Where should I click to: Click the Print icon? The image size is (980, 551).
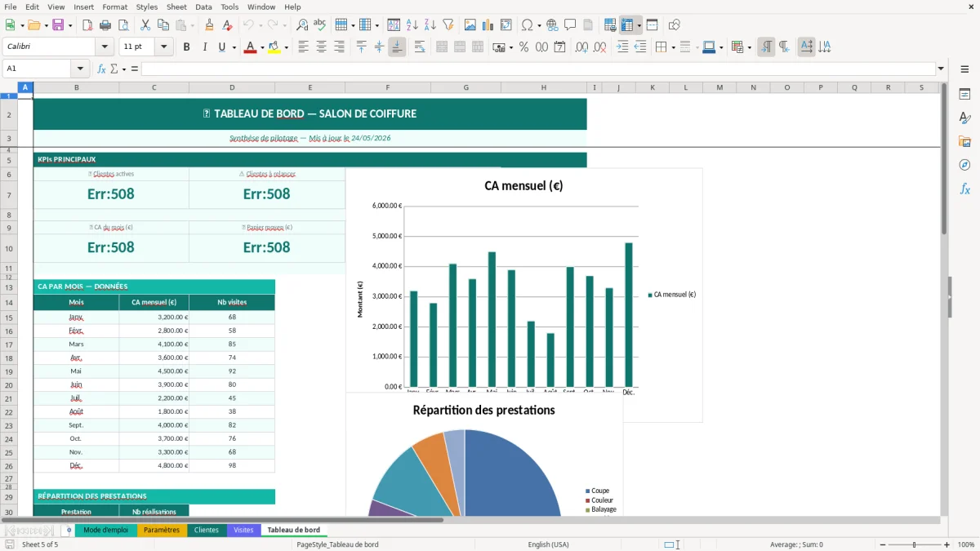tap(105, 25)
